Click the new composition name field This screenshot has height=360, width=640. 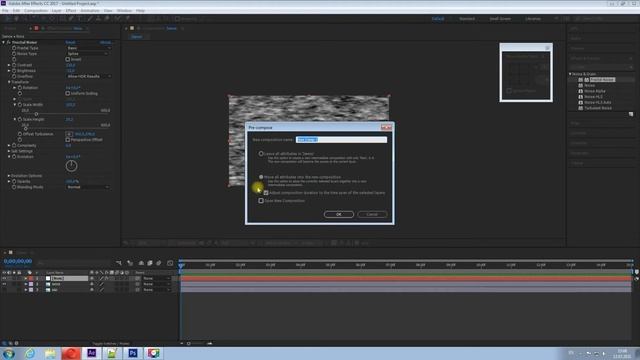point(341,140)
